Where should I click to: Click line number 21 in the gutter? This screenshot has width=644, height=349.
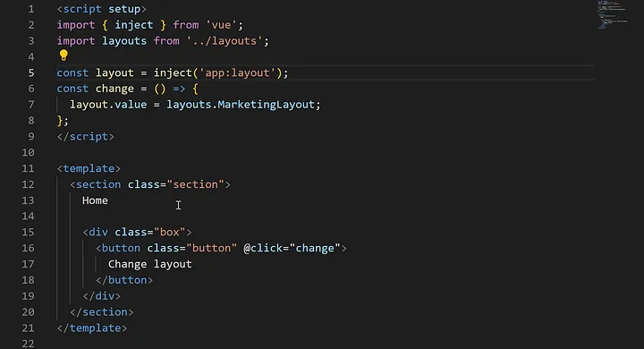pyautogui.click(x=28, y=328)
